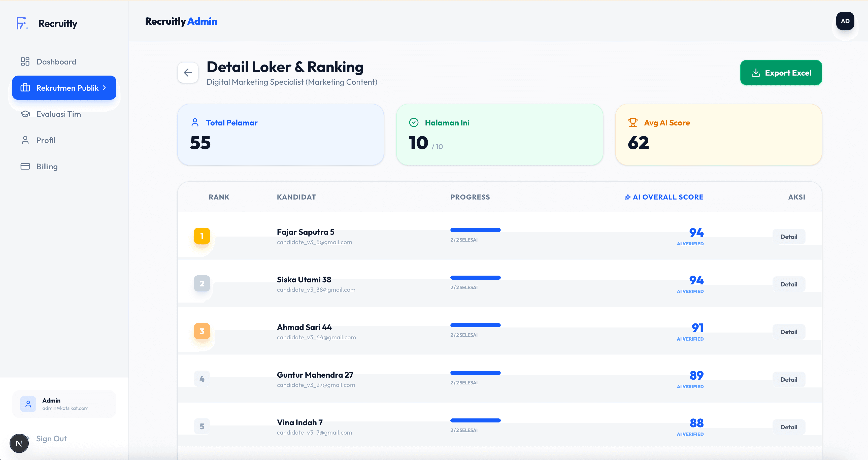Click the Admin user avatar icon

[28, 404]
